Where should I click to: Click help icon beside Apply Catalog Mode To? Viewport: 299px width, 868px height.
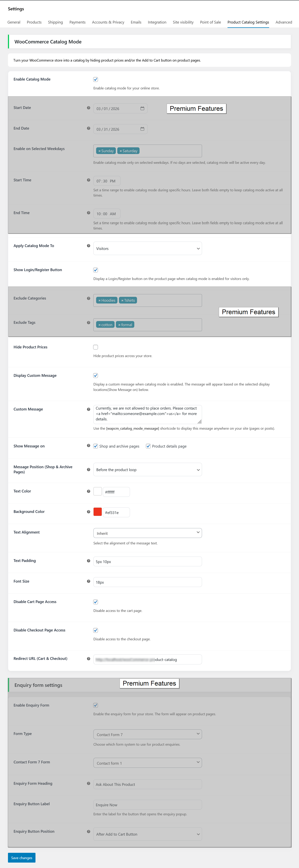coord(89,246)
